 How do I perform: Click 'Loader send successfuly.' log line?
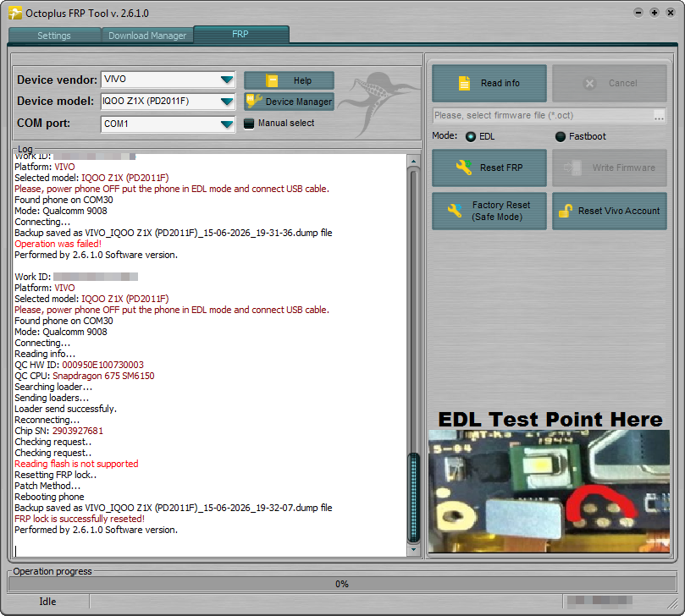coord(65,409)
